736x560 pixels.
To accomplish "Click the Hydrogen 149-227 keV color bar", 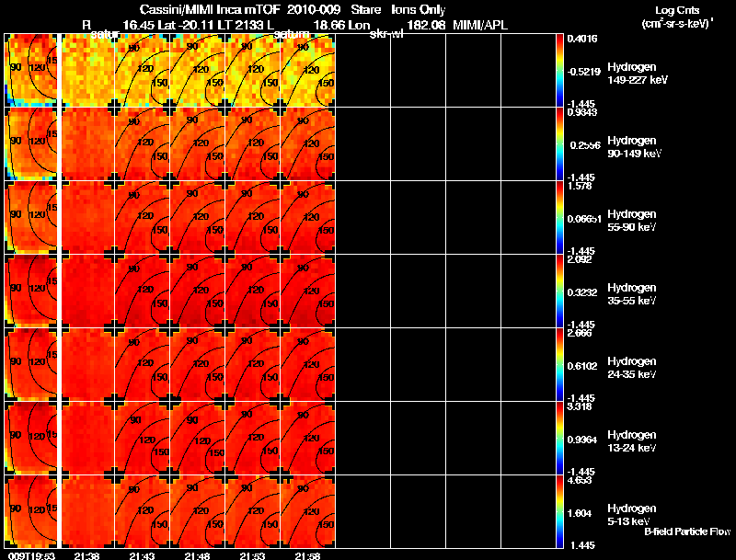I will point(559,71).
